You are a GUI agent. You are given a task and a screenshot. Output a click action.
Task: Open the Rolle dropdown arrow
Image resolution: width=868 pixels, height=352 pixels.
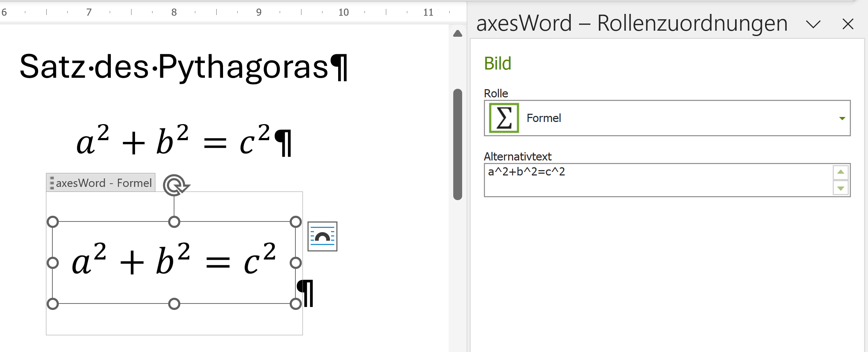click(x=842, y=118)
